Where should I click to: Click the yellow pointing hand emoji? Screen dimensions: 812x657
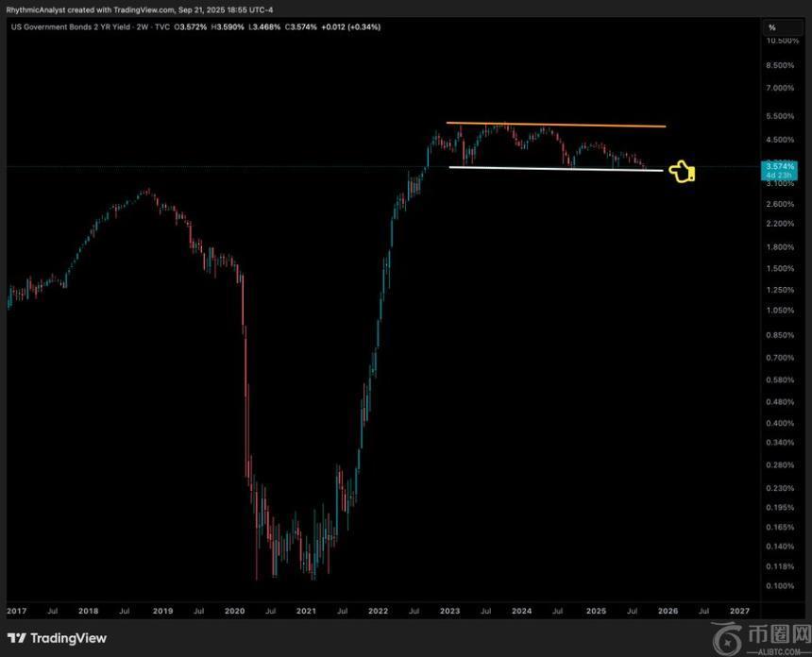click(682, 172)
